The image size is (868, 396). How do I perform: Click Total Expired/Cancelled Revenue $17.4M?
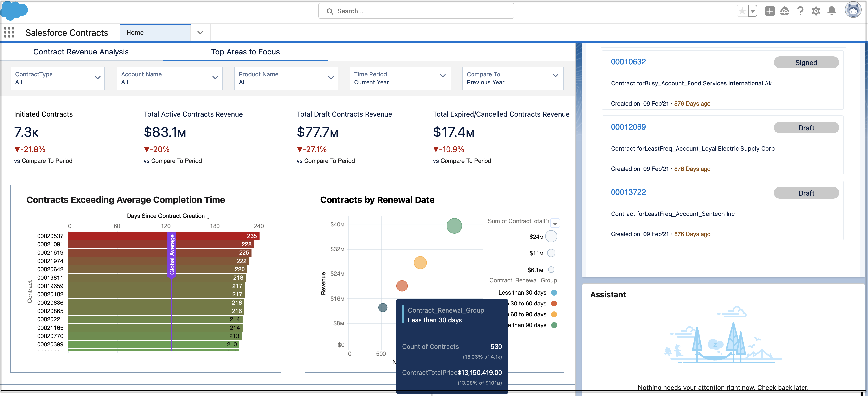[x=454, y=132]
